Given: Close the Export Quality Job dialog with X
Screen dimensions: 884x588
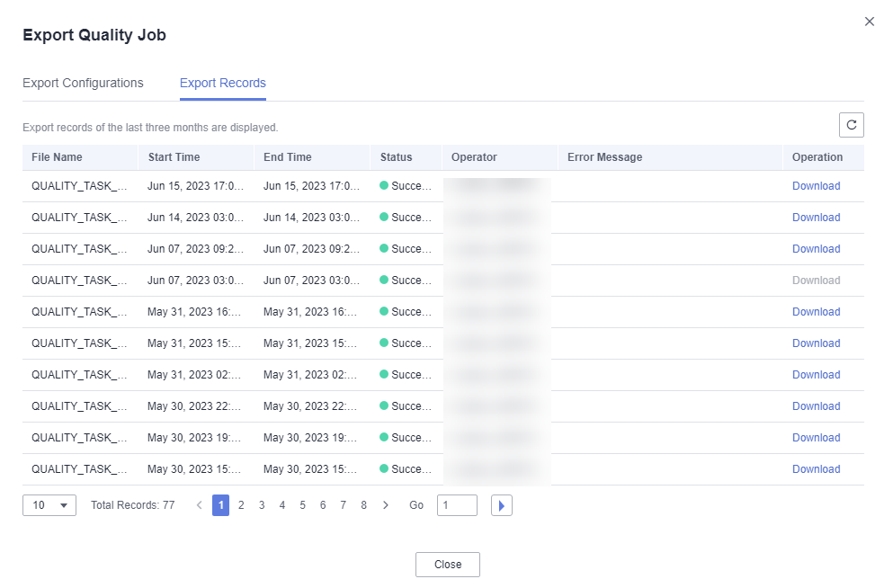Looking at the screenshot, I should point(870,22).
